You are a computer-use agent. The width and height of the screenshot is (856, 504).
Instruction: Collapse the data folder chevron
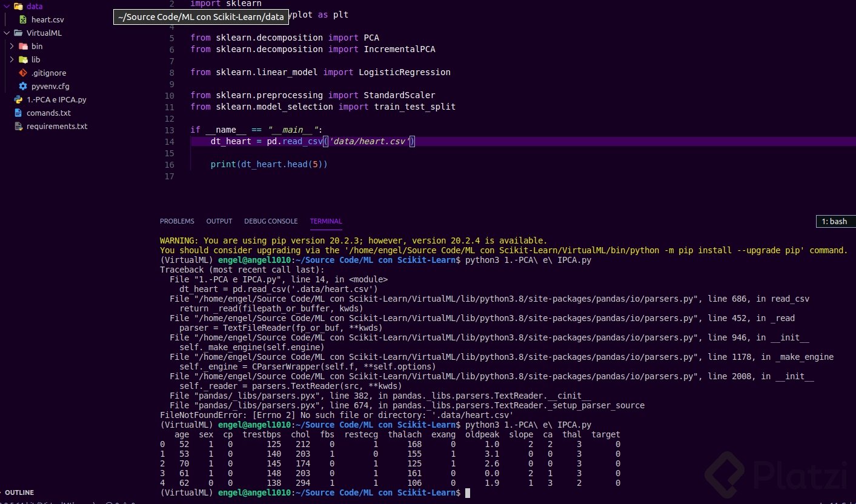click(x=6, y=6)
